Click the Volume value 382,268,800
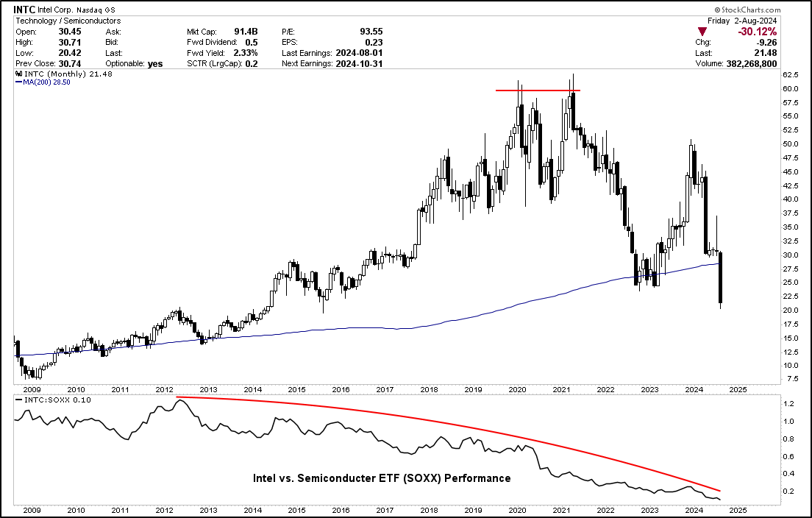The width and height of the screenshot is (812, 518). 752,64
